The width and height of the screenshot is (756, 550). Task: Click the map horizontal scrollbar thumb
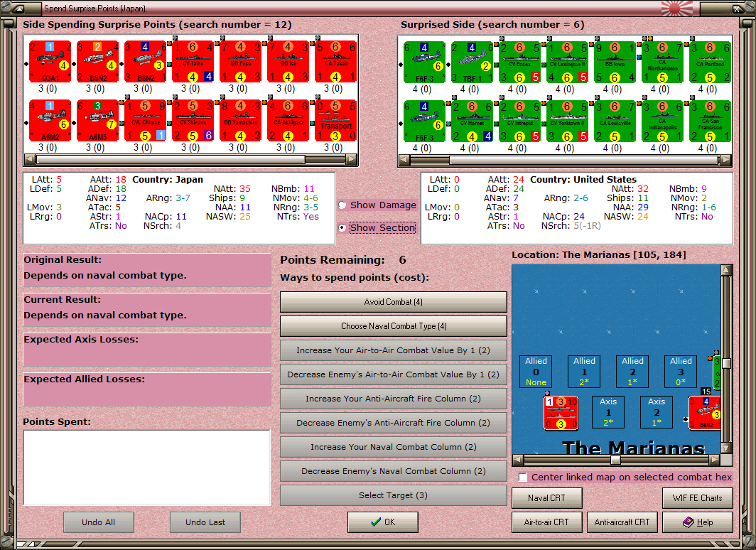tap(615, 460)
